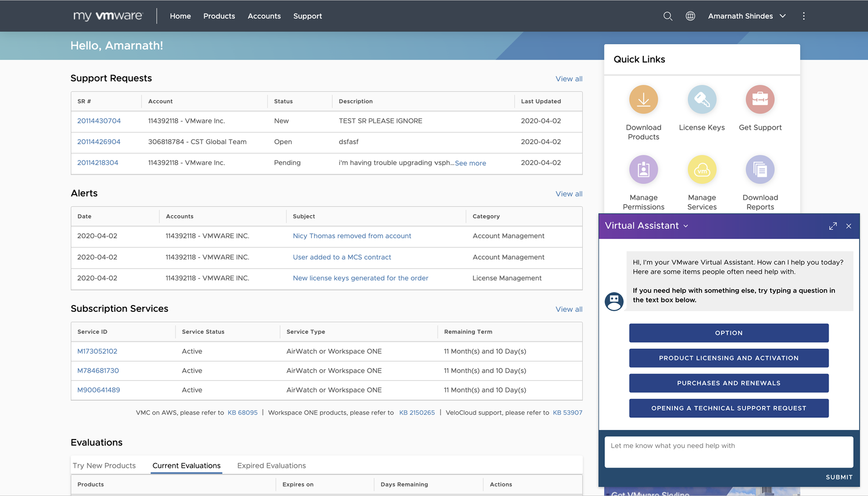Image resolution: width=868 pixels, height=496 pixels.
Task: View all Subscription Services
Action: point(569,309)
